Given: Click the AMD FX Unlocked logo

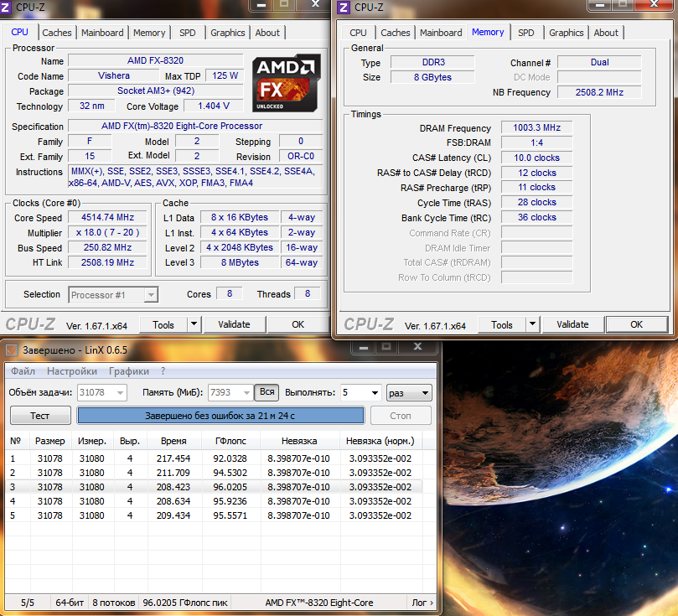Looking at the screenshot, I should pos(287,83).
